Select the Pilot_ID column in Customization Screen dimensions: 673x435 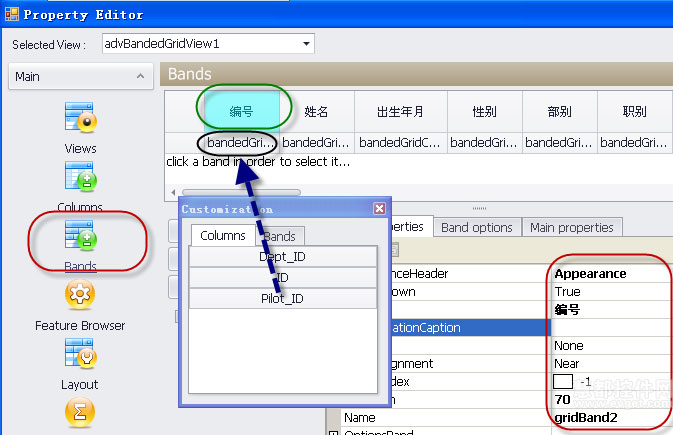282,298
